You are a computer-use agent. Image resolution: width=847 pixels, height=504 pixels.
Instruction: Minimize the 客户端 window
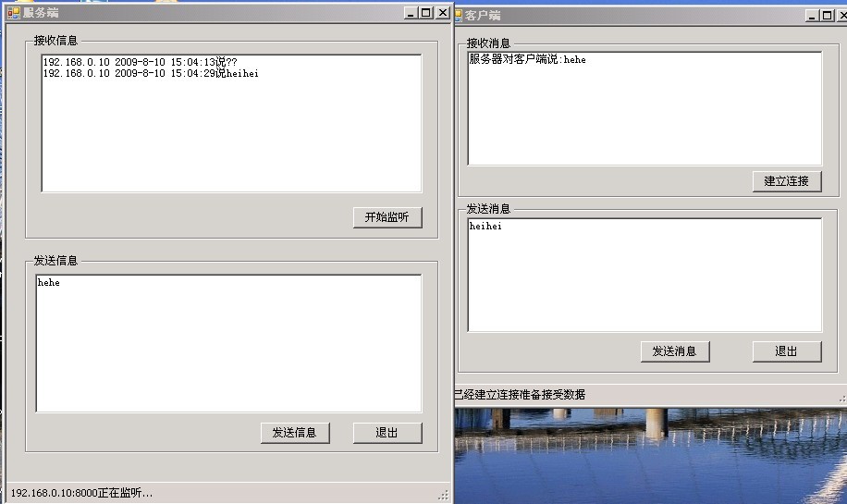coord(812,16)
